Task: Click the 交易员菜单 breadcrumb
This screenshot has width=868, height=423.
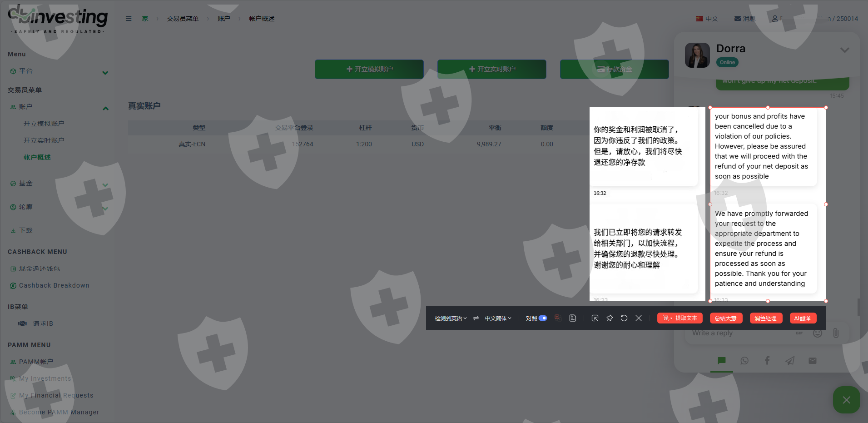Action: (183, 19)
